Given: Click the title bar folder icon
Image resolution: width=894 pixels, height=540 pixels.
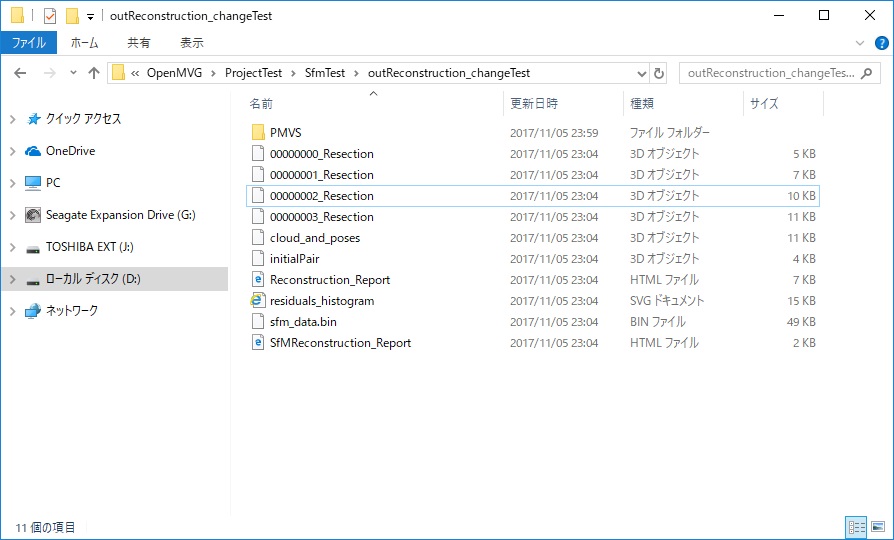Looking at the screenshot, I should [17, 15].
